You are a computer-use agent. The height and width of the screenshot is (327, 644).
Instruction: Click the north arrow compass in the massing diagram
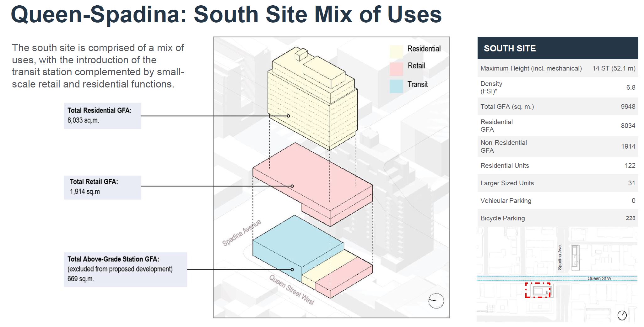[436, 301]
